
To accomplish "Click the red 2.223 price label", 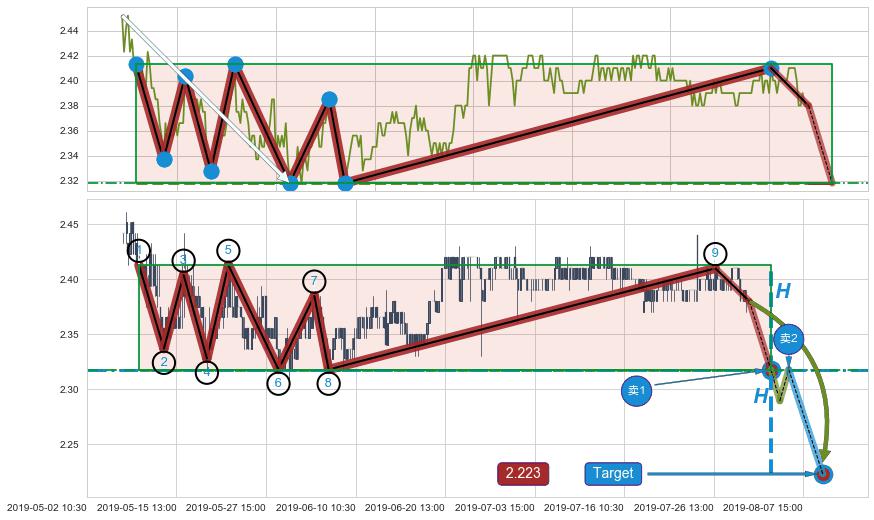I will (523, 473).
